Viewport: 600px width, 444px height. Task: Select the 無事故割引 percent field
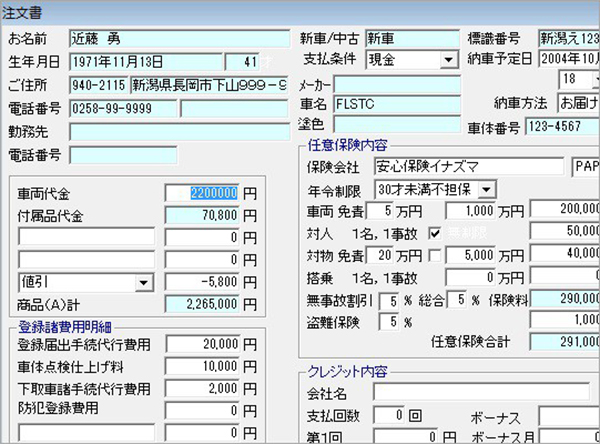pos(389,301)
